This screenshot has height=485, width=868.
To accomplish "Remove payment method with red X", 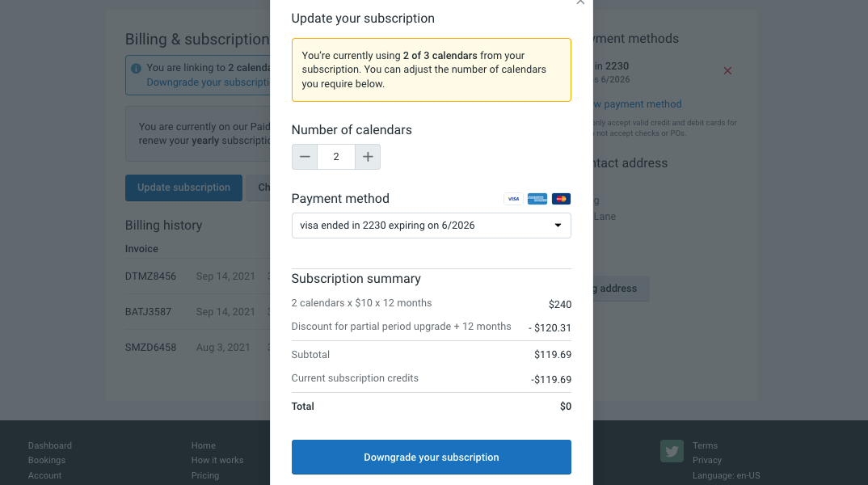I will pos(727,71).
